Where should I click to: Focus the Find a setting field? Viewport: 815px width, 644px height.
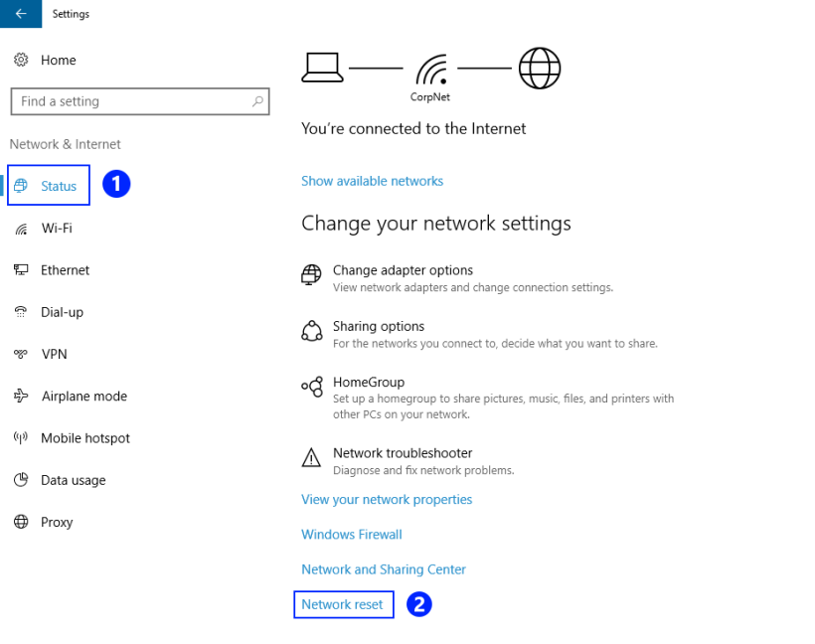[x=129, y=101]
